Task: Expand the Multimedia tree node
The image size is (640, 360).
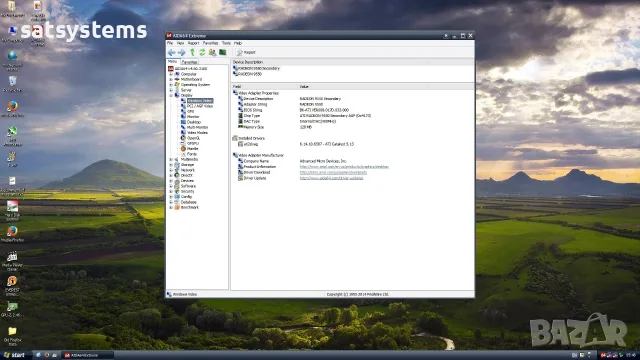Action: tap(171, 160)
